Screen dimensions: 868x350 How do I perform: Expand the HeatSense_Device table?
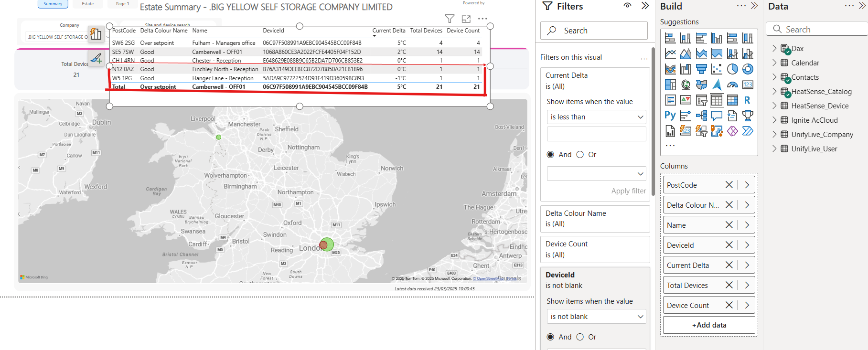click(774, 106)
